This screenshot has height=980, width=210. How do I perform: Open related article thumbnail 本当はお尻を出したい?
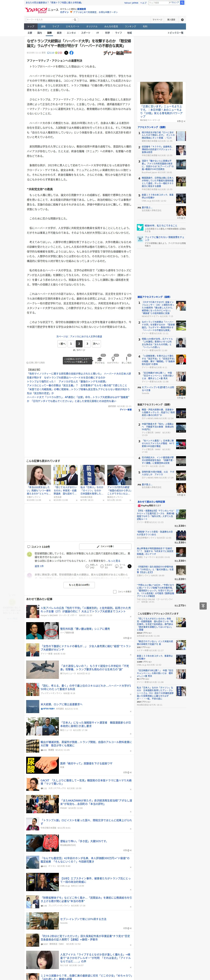click(39, 474)
